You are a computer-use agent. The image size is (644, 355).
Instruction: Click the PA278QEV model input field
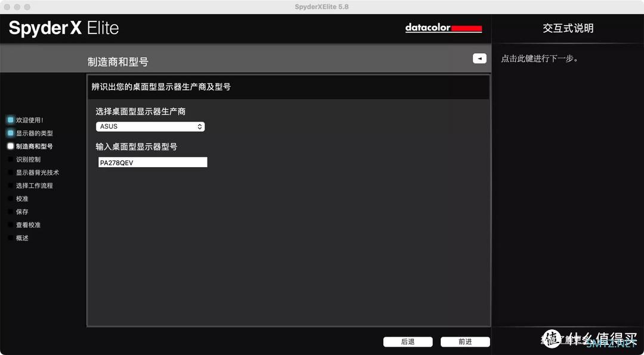pyautogui.click(x=152, y=162)
